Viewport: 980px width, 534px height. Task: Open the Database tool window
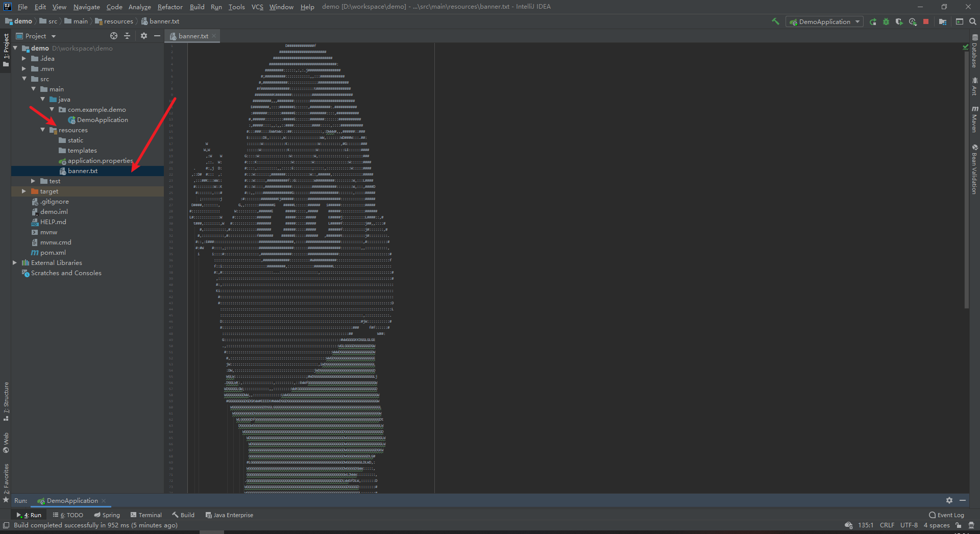[974, 51]
